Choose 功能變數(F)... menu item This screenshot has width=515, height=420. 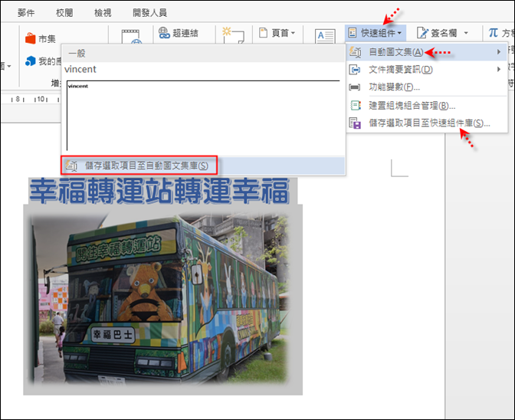427,87
